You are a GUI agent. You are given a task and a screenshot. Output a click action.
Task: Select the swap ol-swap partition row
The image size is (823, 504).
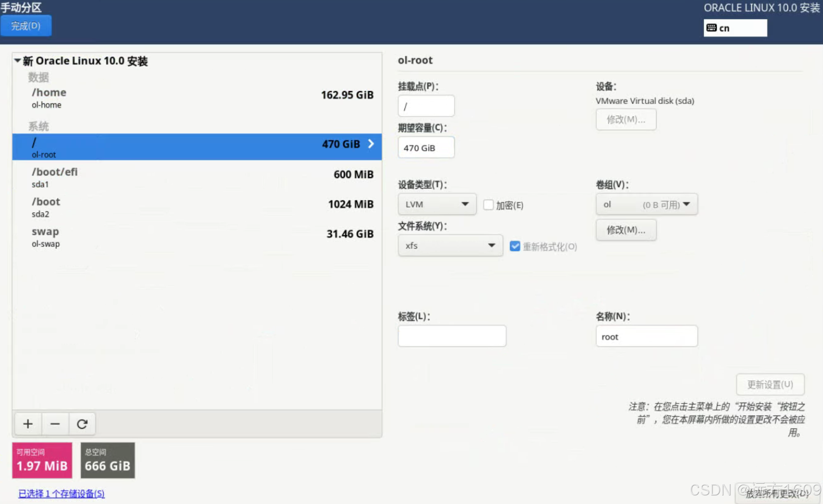tap(197, 237)
